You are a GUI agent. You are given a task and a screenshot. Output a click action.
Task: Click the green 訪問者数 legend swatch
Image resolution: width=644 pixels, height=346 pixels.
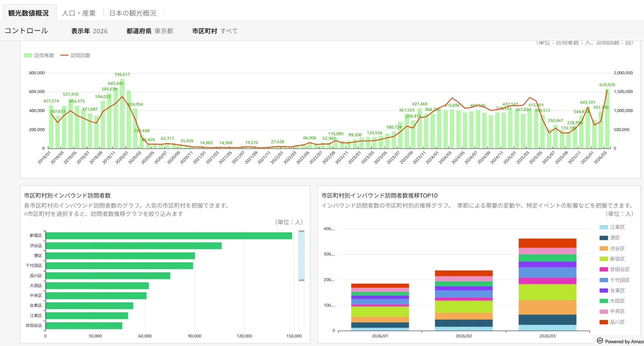(x=28, y=55)
